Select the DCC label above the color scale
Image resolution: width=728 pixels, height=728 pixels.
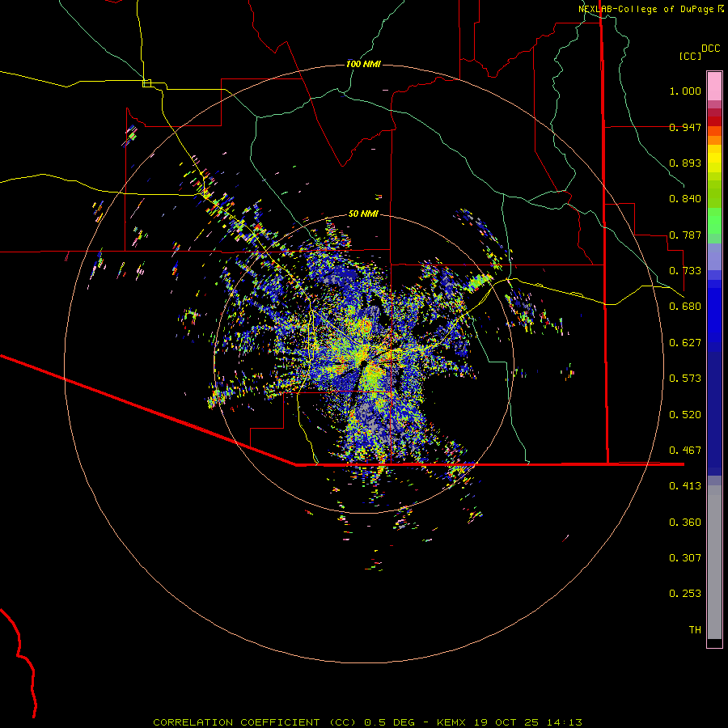pyautogui.click(x=710, y=49)
